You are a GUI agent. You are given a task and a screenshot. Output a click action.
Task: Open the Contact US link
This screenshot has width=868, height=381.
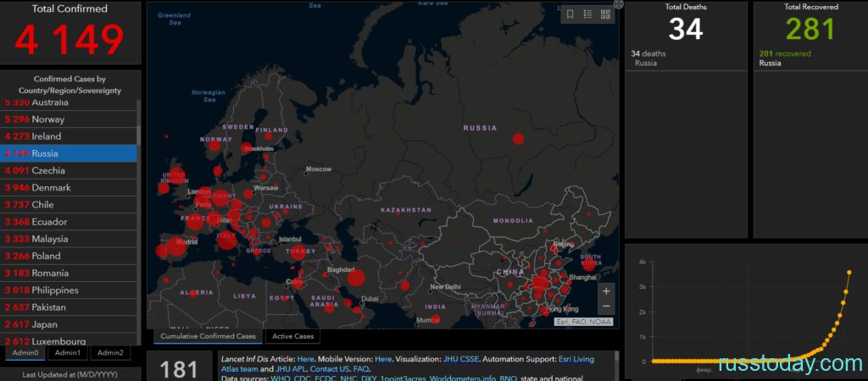330,369
